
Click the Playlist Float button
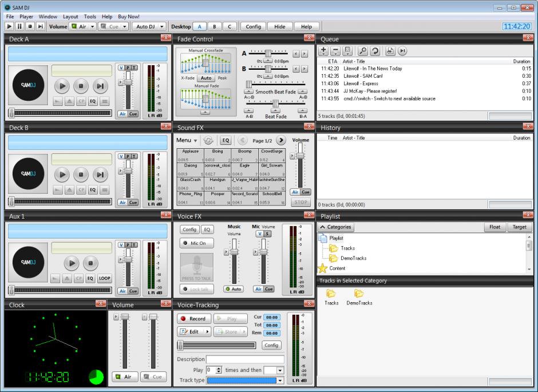click(x=495, y=227)
